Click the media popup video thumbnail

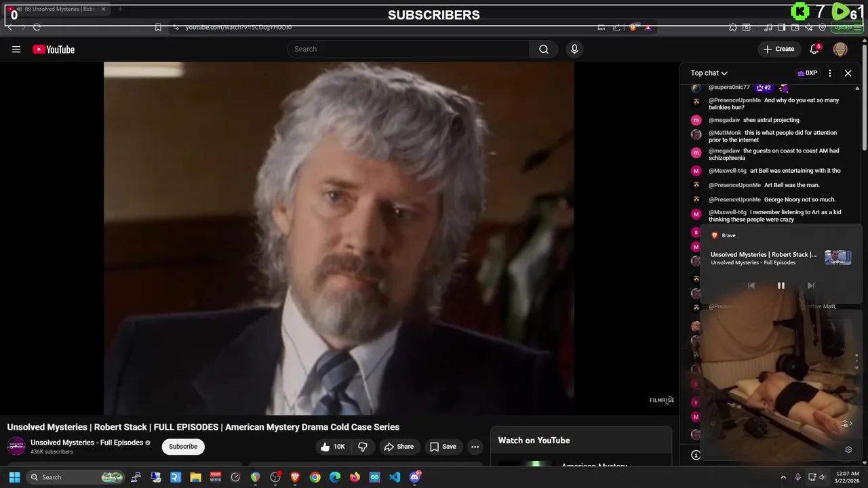[837, 258]
